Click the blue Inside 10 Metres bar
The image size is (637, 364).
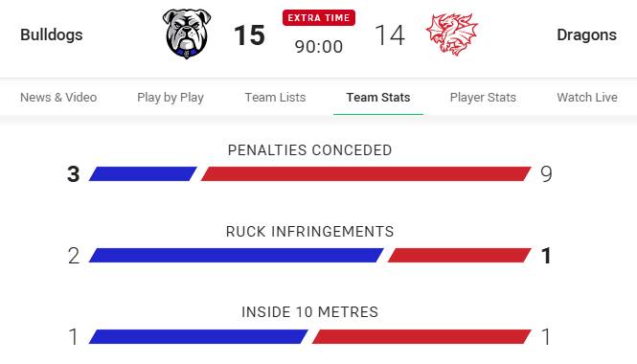pos(198,337)
